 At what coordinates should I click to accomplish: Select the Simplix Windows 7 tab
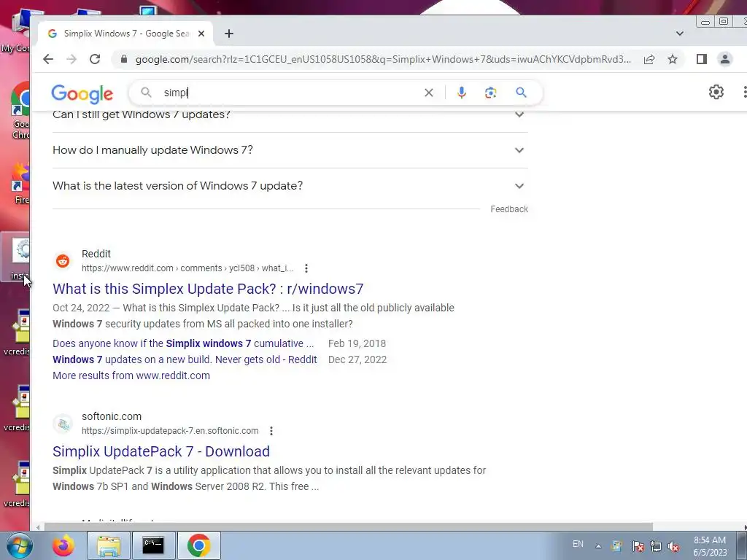click(126, 34)
